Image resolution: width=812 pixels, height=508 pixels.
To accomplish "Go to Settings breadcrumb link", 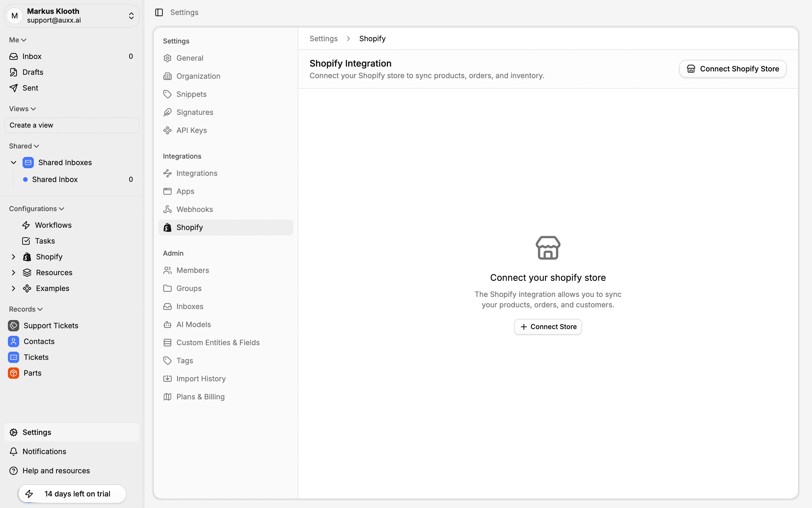I will pyautogui.click(x=323, y=39).
